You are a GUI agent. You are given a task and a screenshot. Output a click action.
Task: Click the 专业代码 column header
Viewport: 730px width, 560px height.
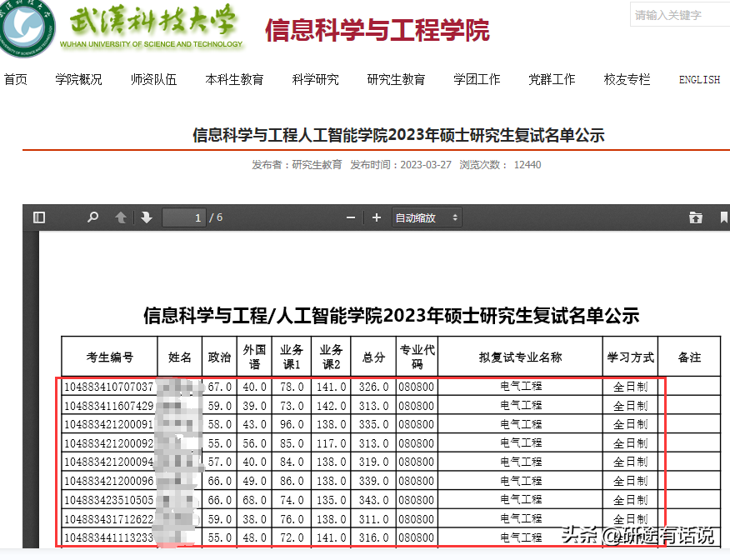point(417,357)
